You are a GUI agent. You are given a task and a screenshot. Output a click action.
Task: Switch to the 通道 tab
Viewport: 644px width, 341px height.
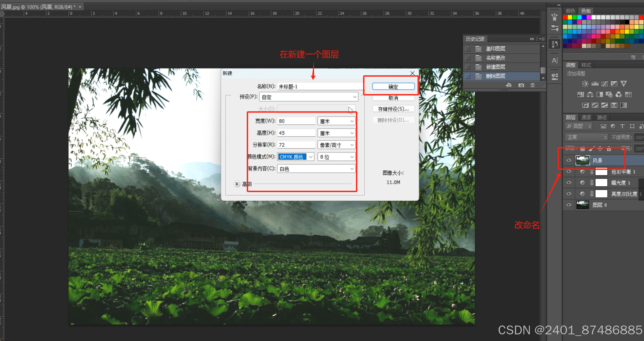coord(586,117)
